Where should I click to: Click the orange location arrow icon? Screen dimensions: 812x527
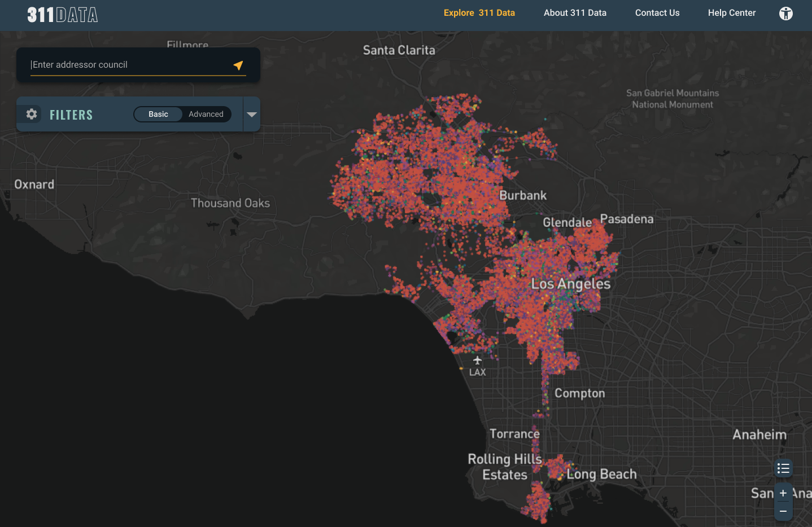tap(238, 65)
